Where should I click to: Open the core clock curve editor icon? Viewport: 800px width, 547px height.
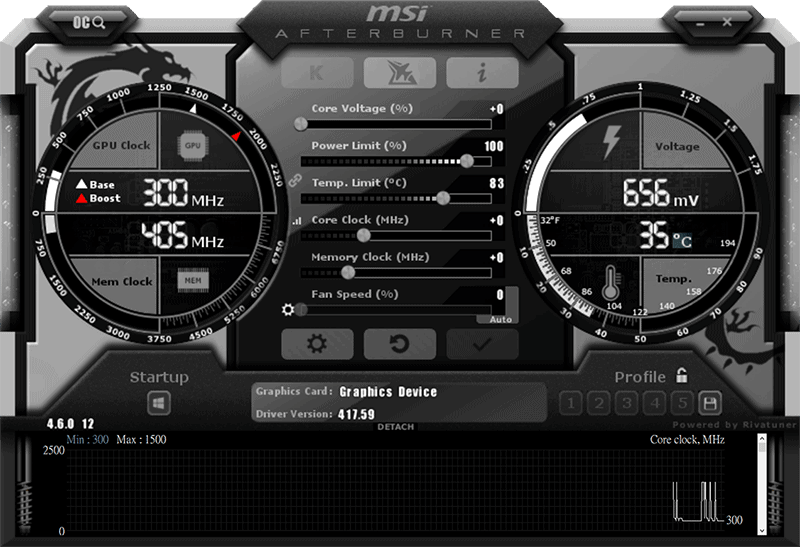tap(297, 220)
